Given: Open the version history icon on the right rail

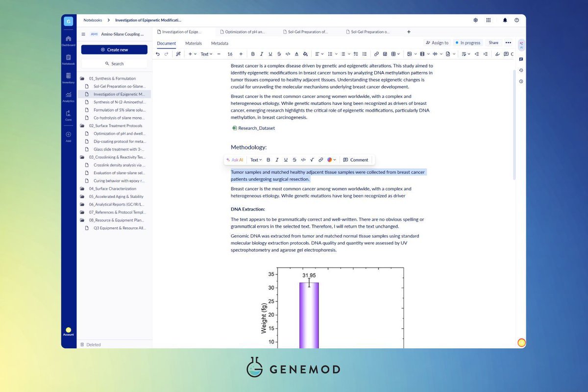Looking at the screenshot, I should coord(521,70).
